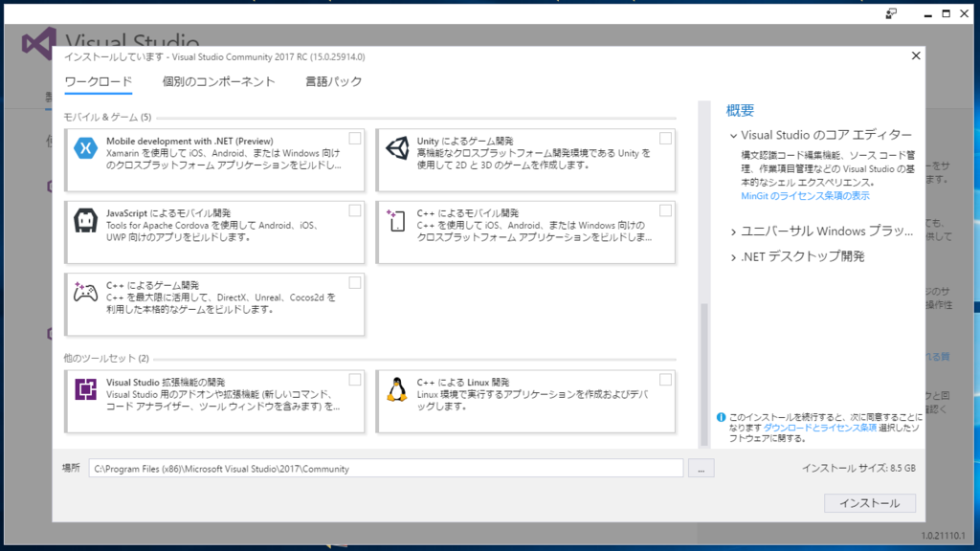Click the Unity game development icon
This screenshot has width=980, height=551.
point(397,148)
